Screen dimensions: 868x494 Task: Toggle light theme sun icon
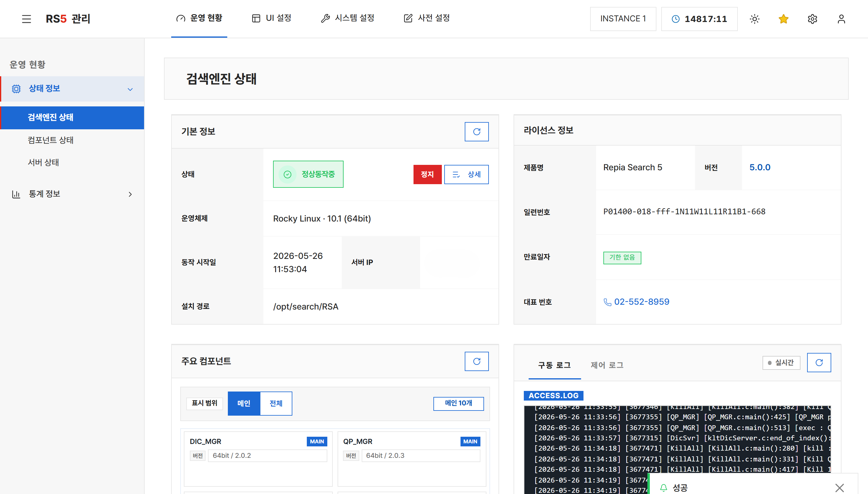pyautogui.click(x=754, y=19)
